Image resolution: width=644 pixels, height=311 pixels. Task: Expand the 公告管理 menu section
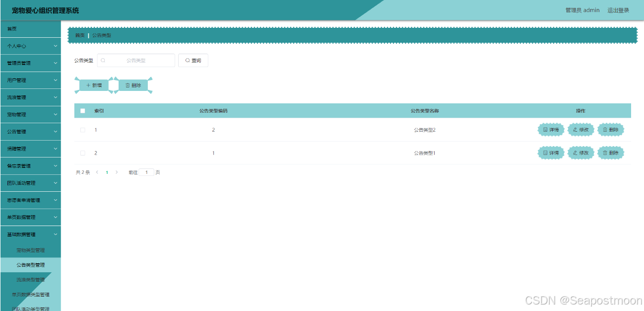click(30, 131)
